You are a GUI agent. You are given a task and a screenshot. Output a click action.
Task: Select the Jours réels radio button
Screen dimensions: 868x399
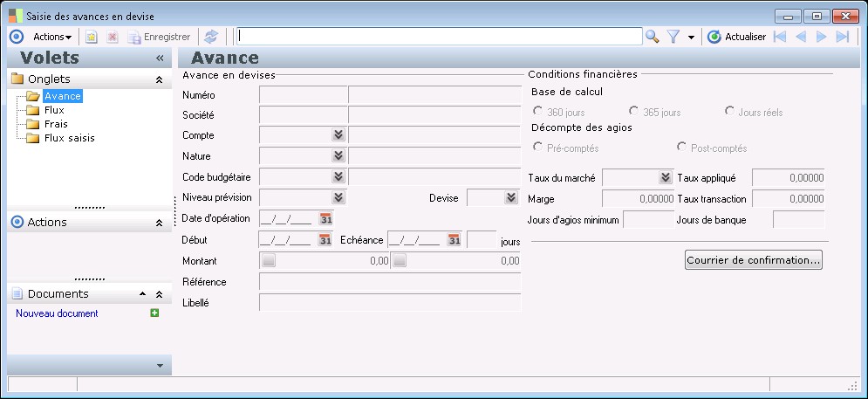click(x=729, y=112)
